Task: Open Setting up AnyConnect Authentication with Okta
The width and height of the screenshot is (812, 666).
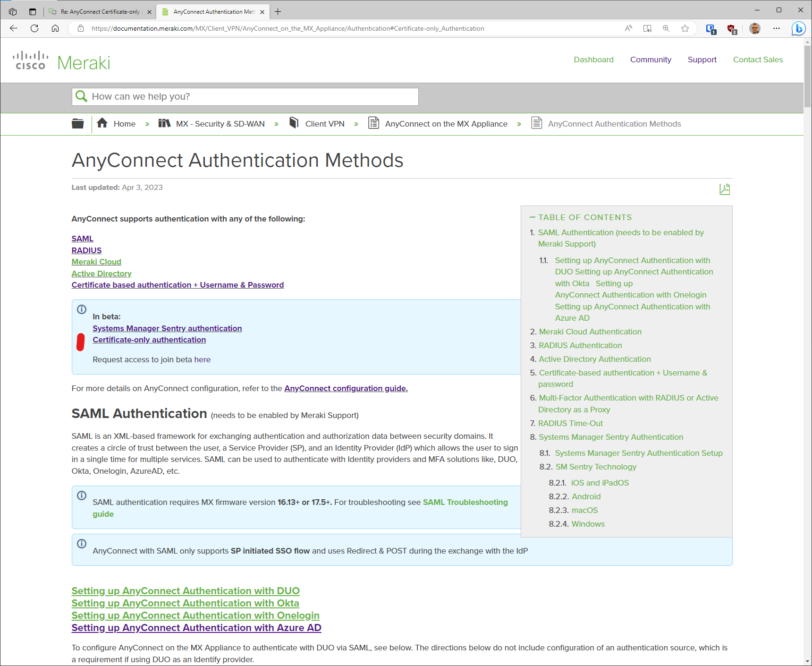Action: pos(185,603)
